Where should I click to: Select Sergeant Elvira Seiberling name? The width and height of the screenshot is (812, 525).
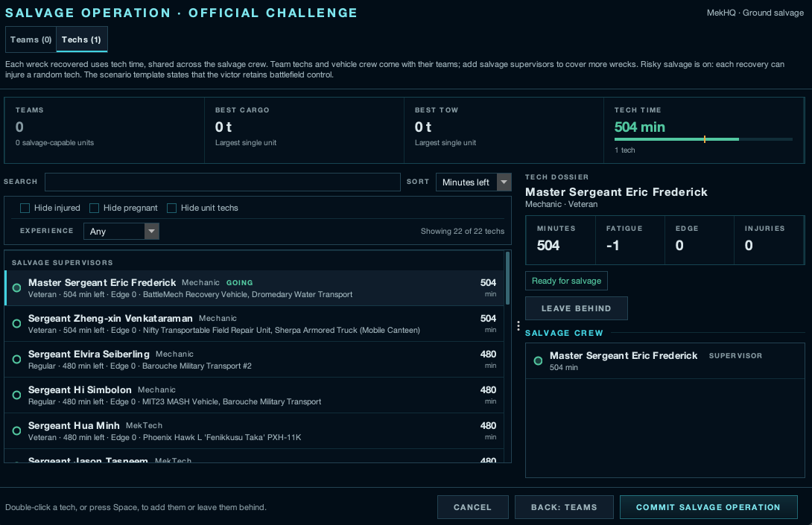point(89,354)
